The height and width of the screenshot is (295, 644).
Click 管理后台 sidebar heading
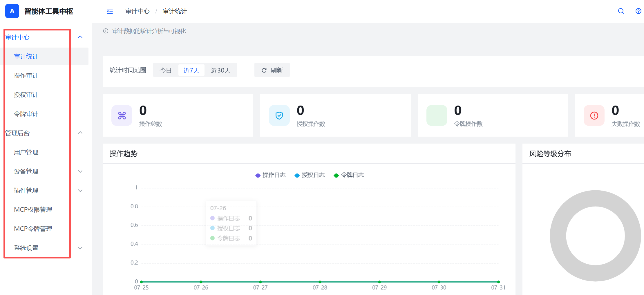(17, 133)
